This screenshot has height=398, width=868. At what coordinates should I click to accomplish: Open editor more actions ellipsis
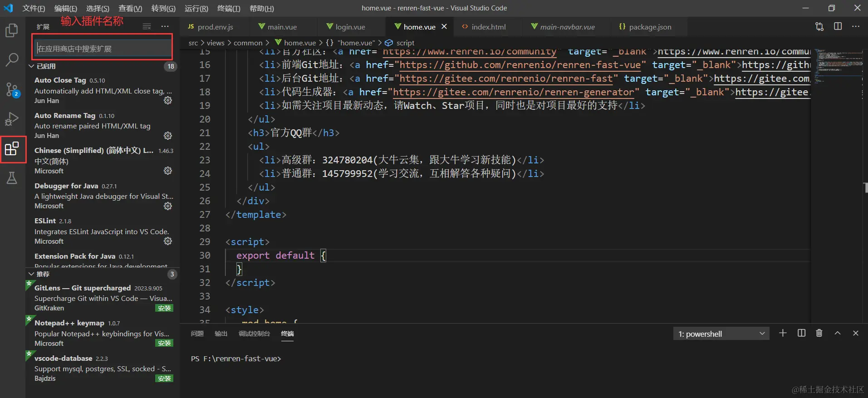pyautogui.click(x=856, y=27)
